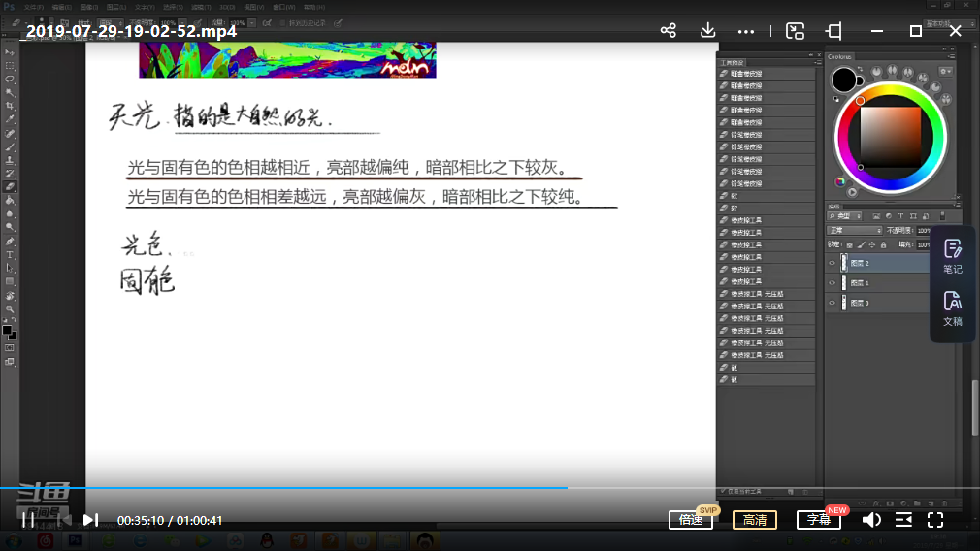Click the Coolorus swap colors arrow

click(x=860, y=69)
